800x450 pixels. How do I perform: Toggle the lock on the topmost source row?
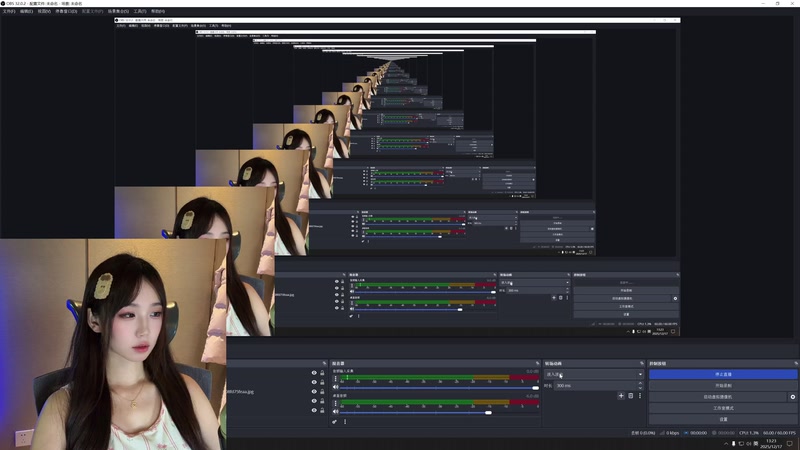coord(322,373)
